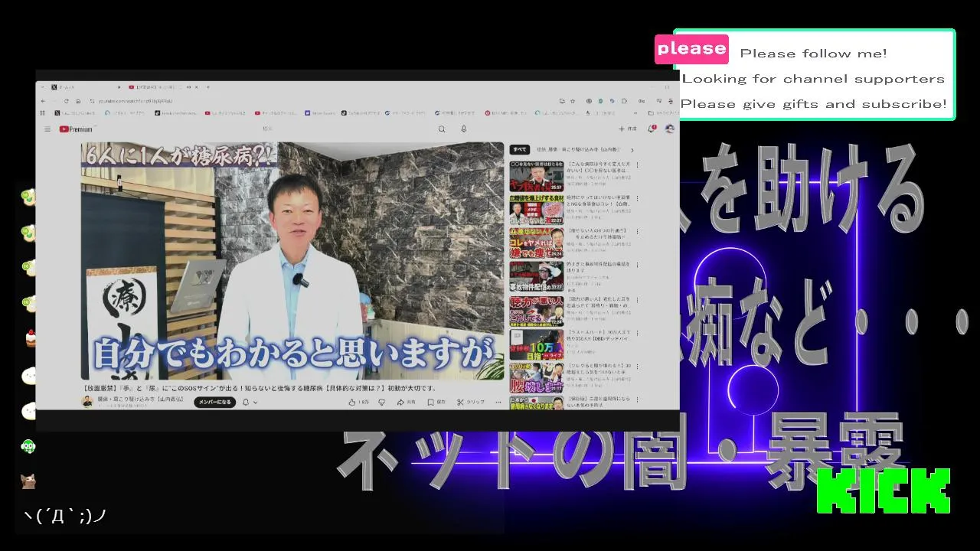Click the channel avatar below the video

point(87,402)
